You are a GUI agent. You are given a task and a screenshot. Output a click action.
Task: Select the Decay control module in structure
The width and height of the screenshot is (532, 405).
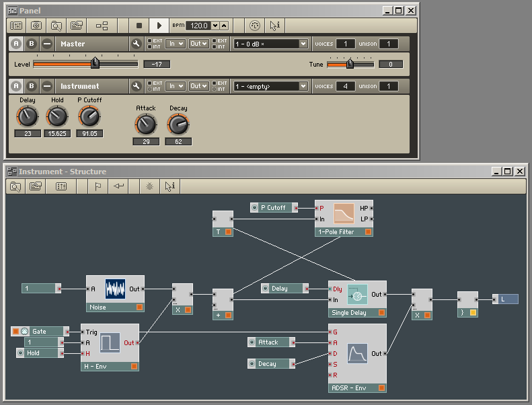[272, 364]
